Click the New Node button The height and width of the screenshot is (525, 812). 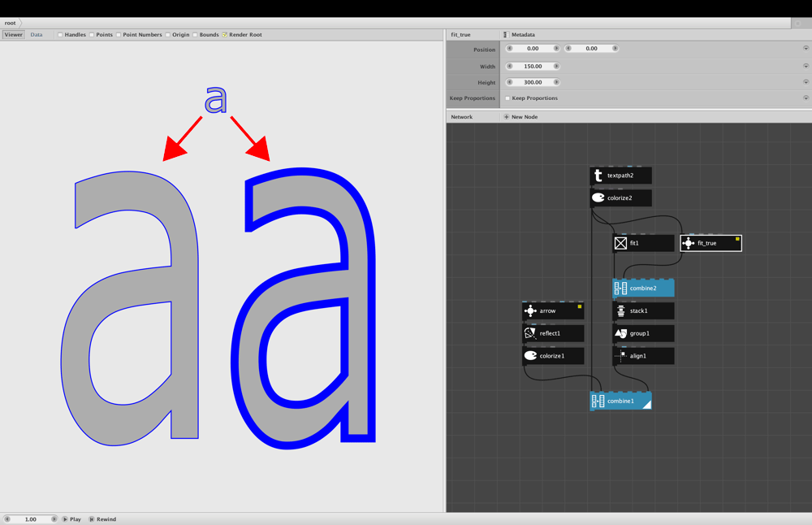tap(520, 117)
